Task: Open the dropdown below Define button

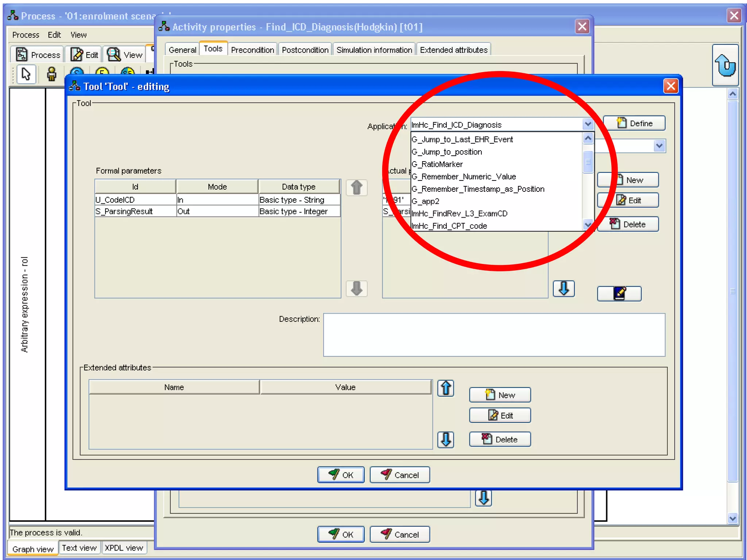Action: [x=659, y=146]
